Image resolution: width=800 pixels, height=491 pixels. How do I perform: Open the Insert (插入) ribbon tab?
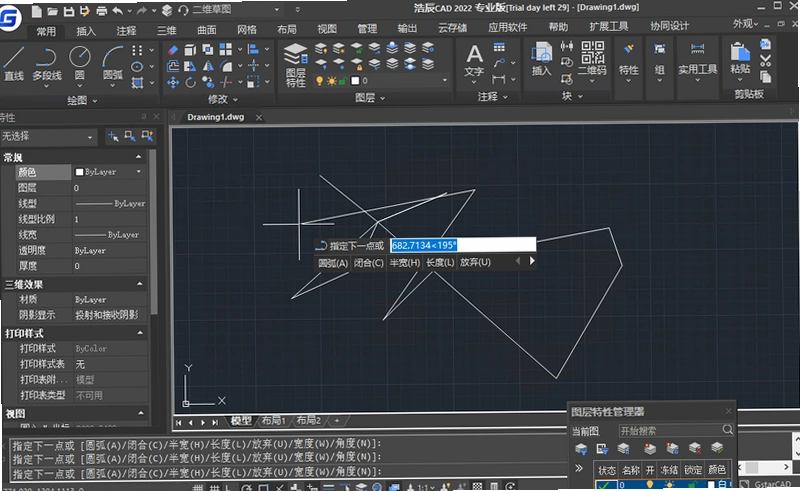86,31
